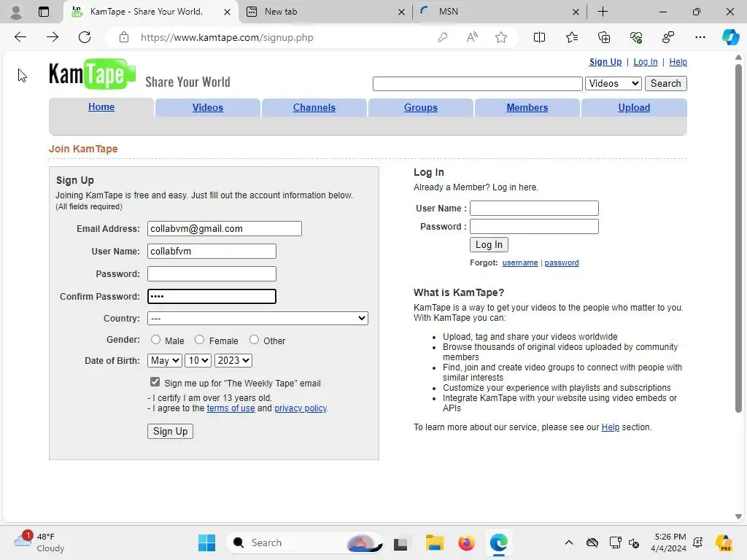747x560 pixels.
Task: Open the Help link at top right
Action: pos(678,62)
